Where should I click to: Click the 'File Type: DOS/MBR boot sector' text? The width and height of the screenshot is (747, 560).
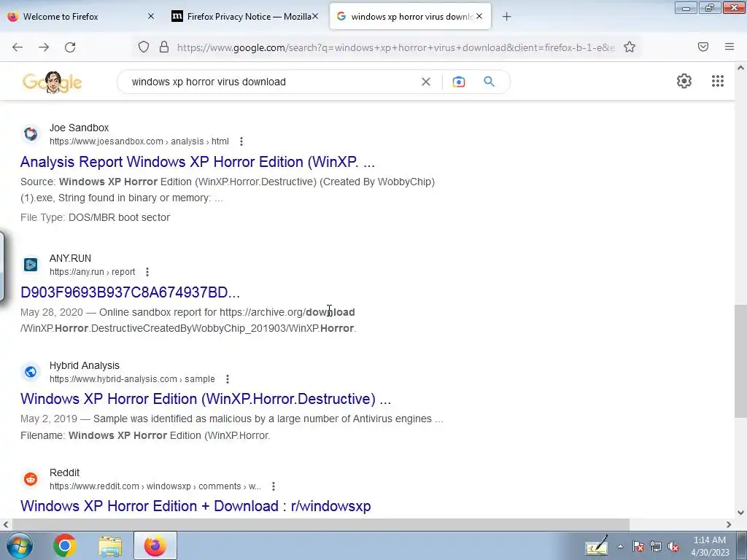[x=96, y=217]
